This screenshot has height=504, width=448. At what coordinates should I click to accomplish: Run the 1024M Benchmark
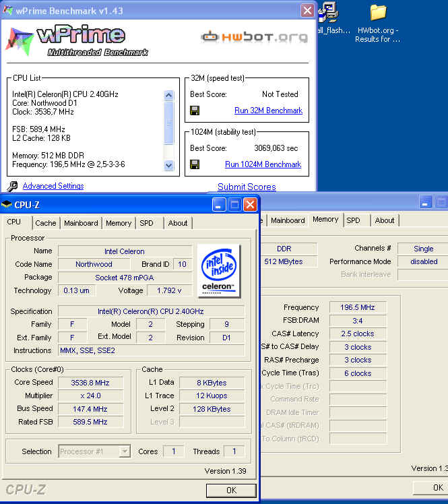[263, 164]
